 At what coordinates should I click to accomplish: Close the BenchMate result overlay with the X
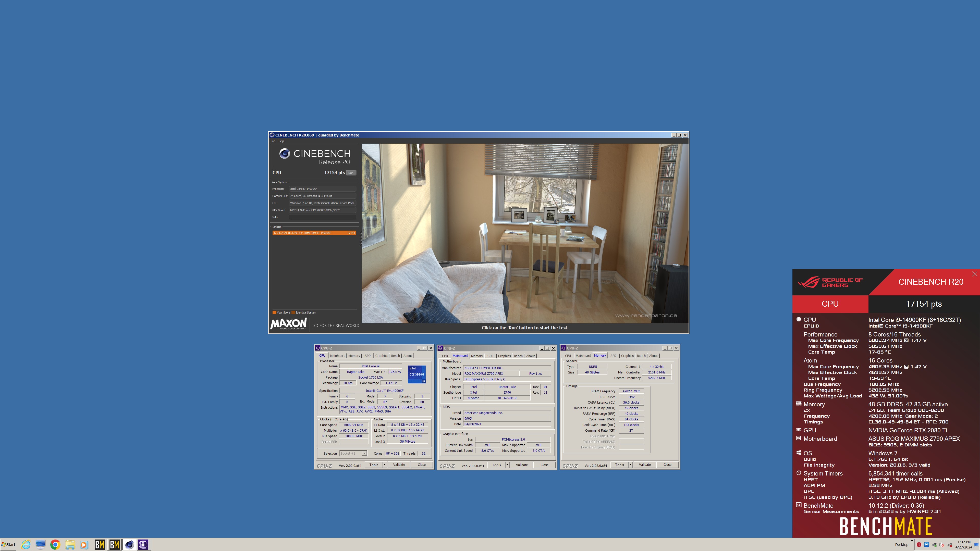click(974, 274)
